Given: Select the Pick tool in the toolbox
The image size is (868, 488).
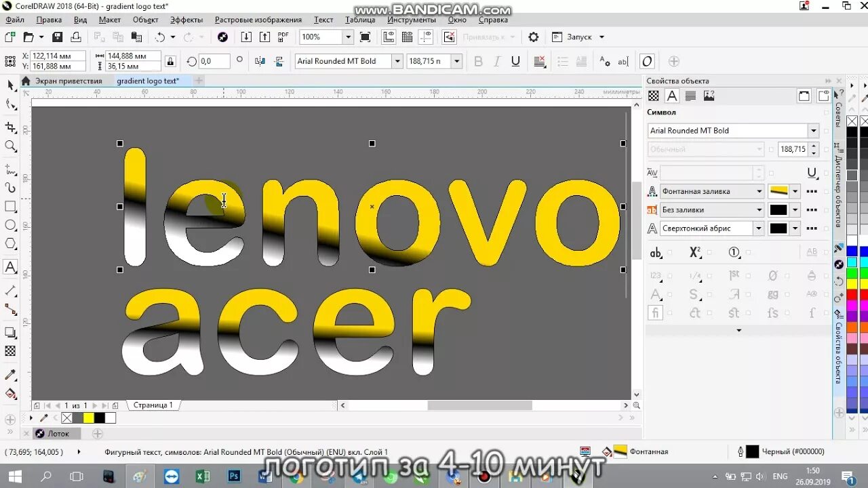Looking at the screenshot, I should (10, 85).
